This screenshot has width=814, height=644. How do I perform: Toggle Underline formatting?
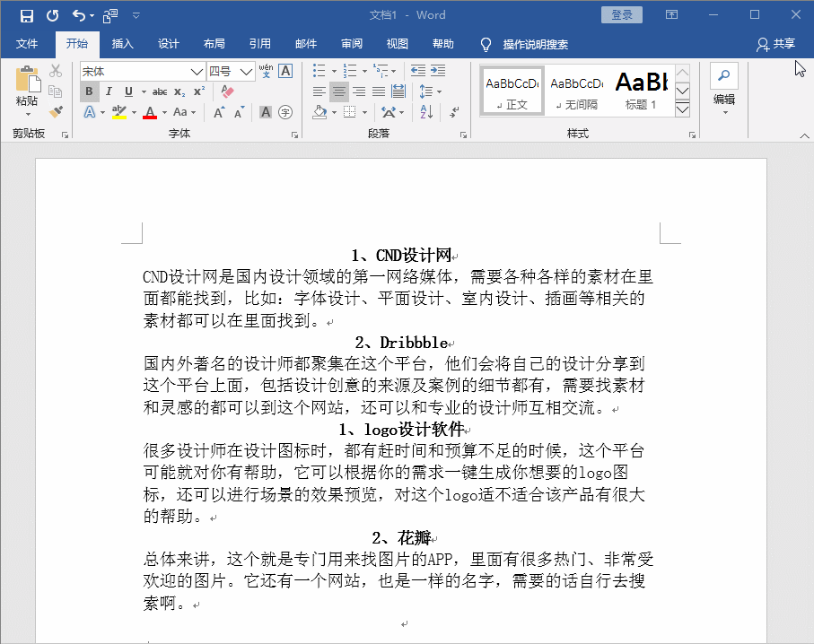click(x=128, y=91)
